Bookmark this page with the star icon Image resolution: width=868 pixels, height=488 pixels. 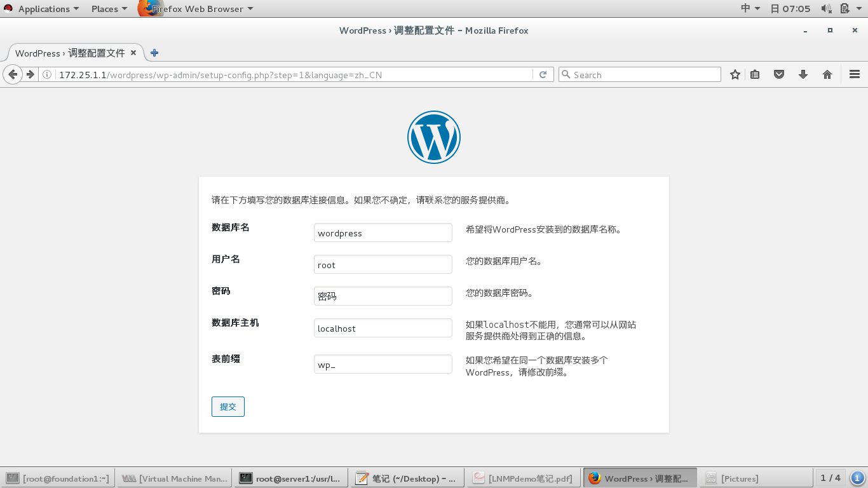coord(735,74)
